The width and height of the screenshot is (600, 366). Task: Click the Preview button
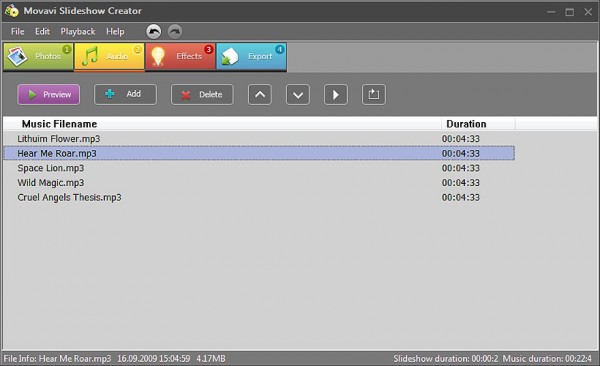coord(49,94)
